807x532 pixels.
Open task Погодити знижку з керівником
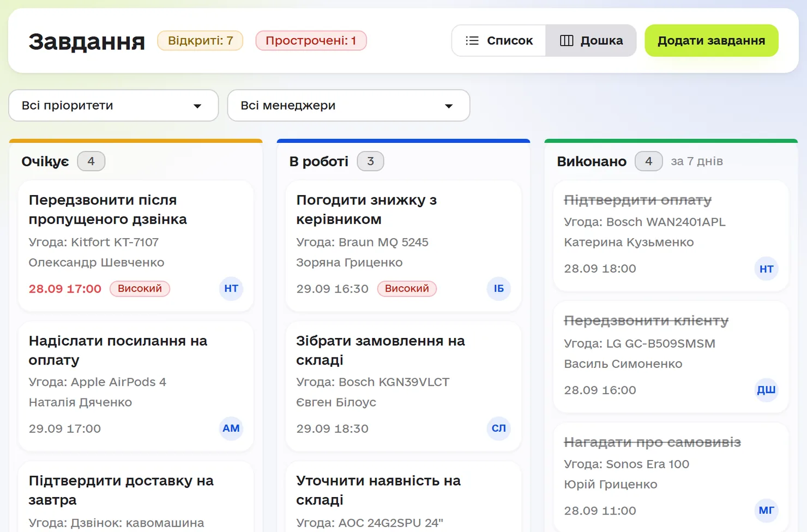366,210
